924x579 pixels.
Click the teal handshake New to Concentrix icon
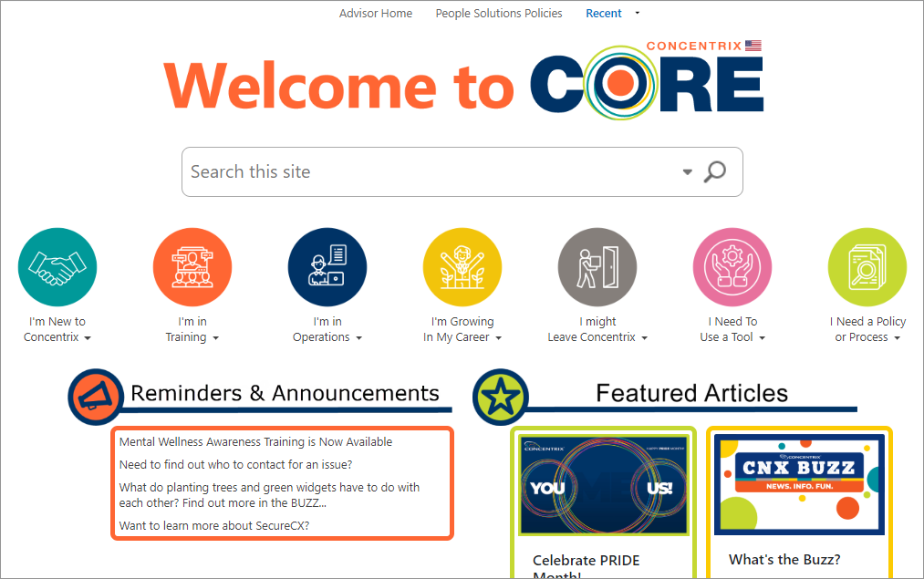(57, 266)
